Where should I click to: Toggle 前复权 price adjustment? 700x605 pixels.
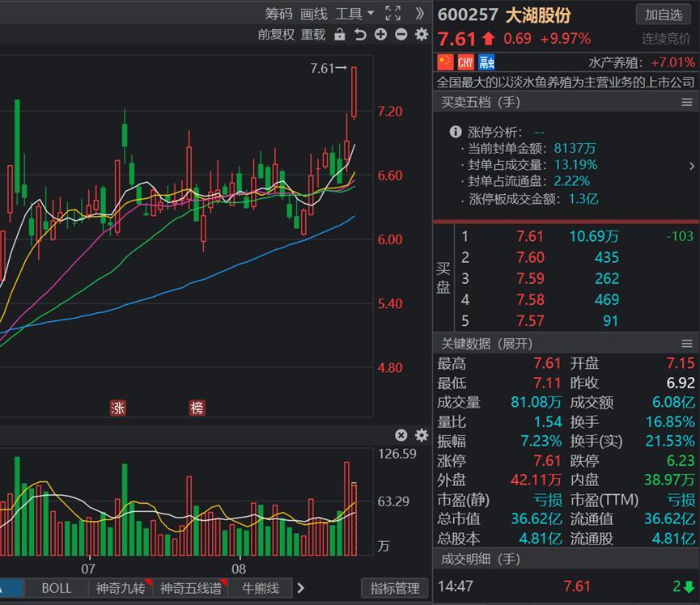276,34
